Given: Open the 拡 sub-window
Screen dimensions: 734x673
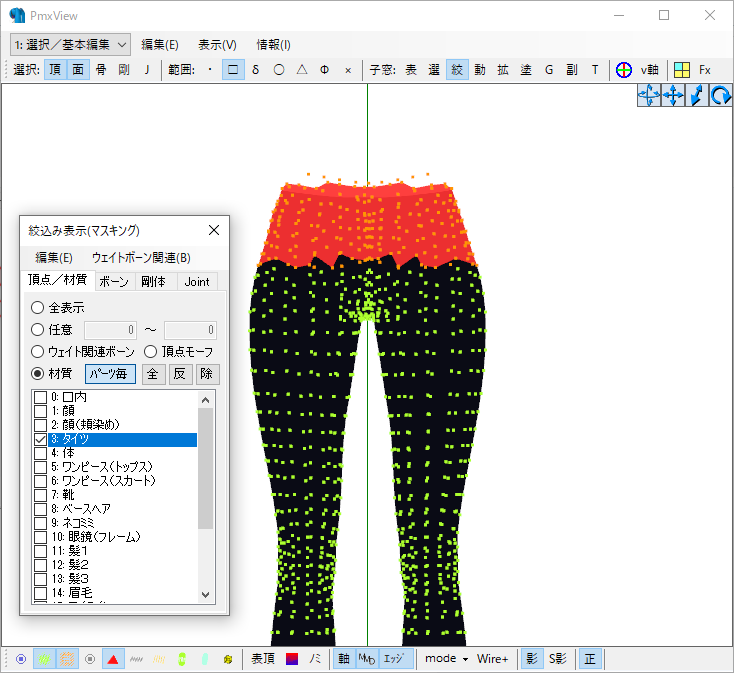Looking at the screenshot, I should click(503, 70).
